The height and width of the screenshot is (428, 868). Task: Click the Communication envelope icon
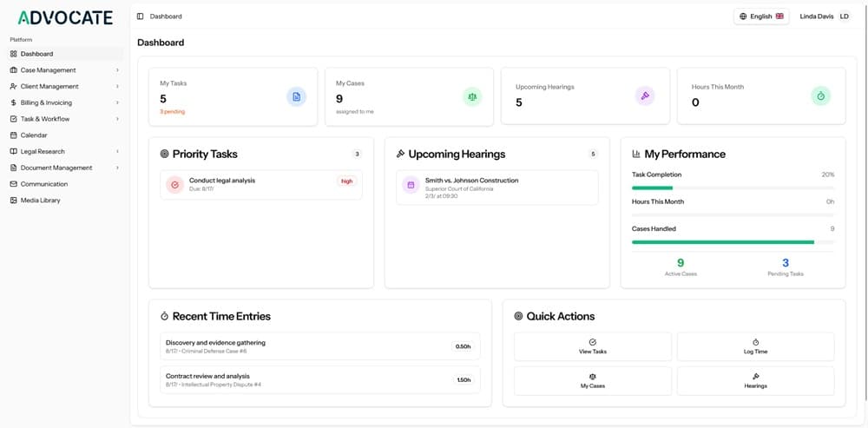13,184
